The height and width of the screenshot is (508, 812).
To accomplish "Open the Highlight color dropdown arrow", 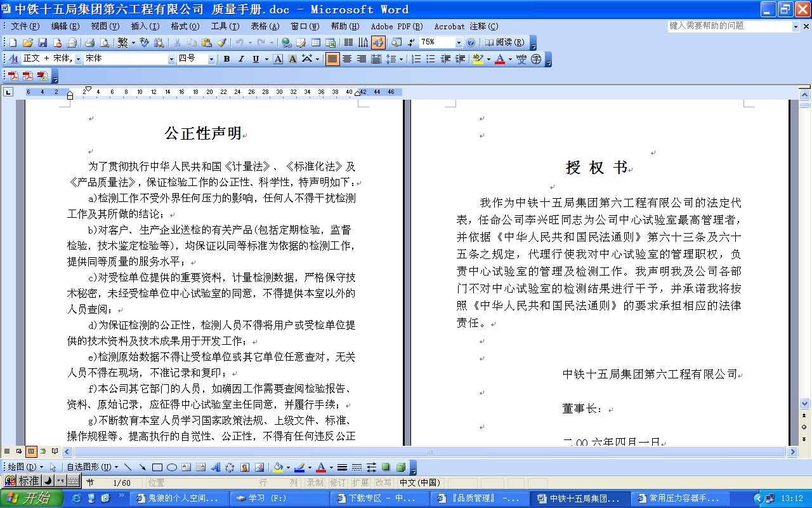I will pos(488,59).
